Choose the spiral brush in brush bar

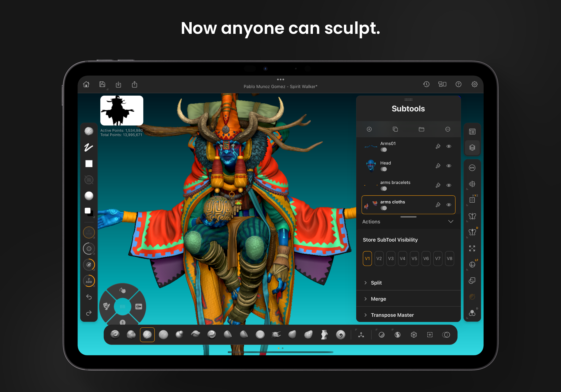pos(341,335)
